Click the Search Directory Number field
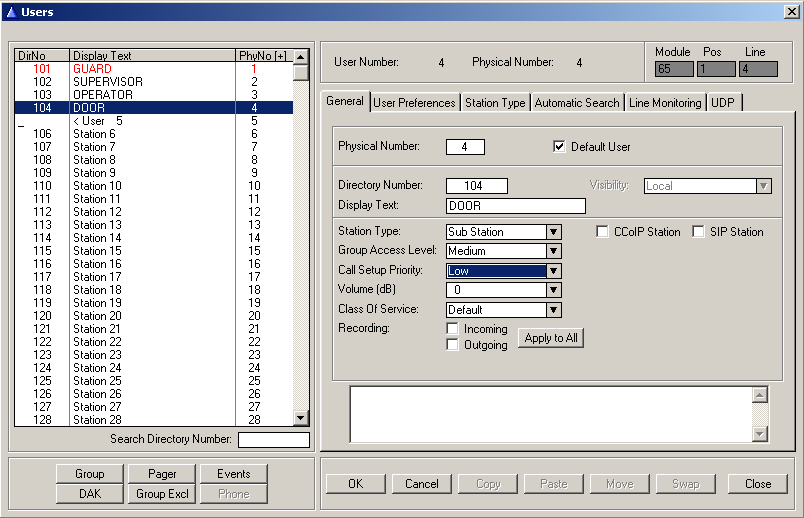The width and height of the screenshot is (804, 518). [x=273, y=440]
